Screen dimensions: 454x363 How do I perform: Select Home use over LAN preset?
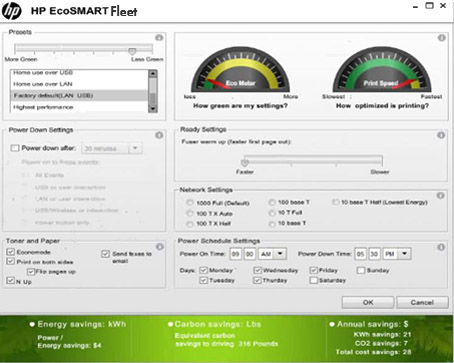pos(79,84)
